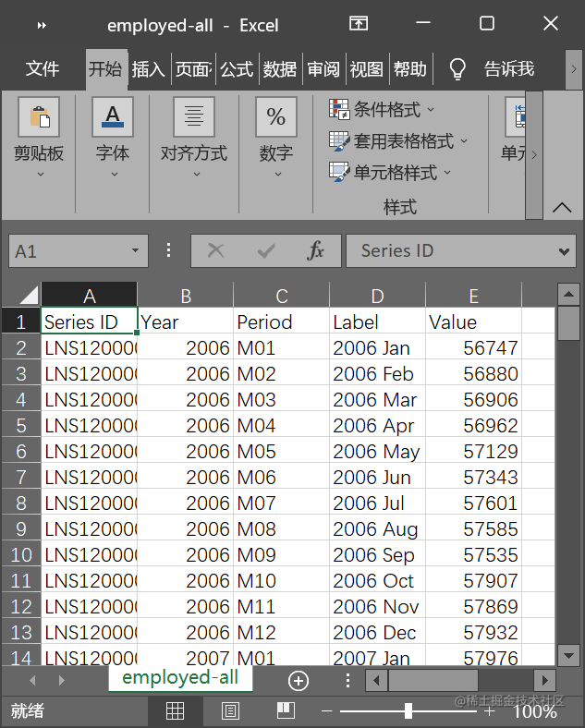585x728 pixels.
Task: Switch to the View (视图) tab
Action: click(x=367, y=69)
